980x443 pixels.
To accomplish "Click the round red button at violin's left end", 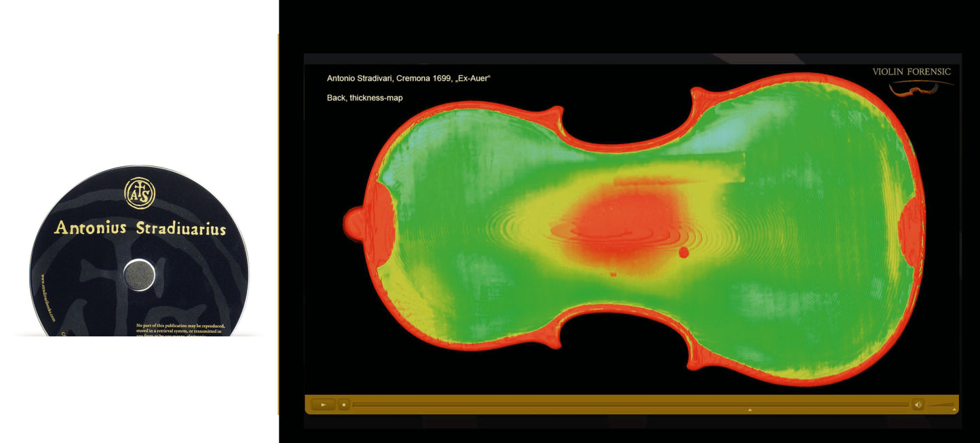I will 354,222.
